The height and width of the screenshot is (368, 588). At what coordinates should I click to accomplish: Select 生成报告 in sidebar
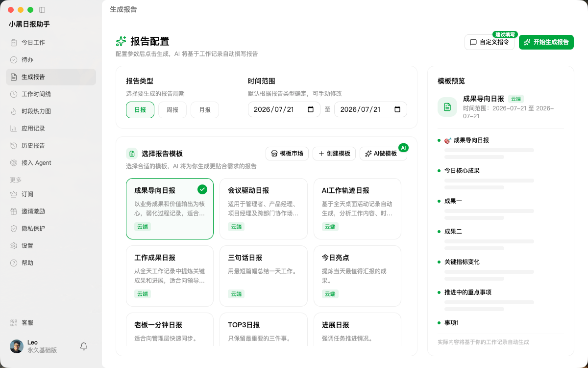51,77
